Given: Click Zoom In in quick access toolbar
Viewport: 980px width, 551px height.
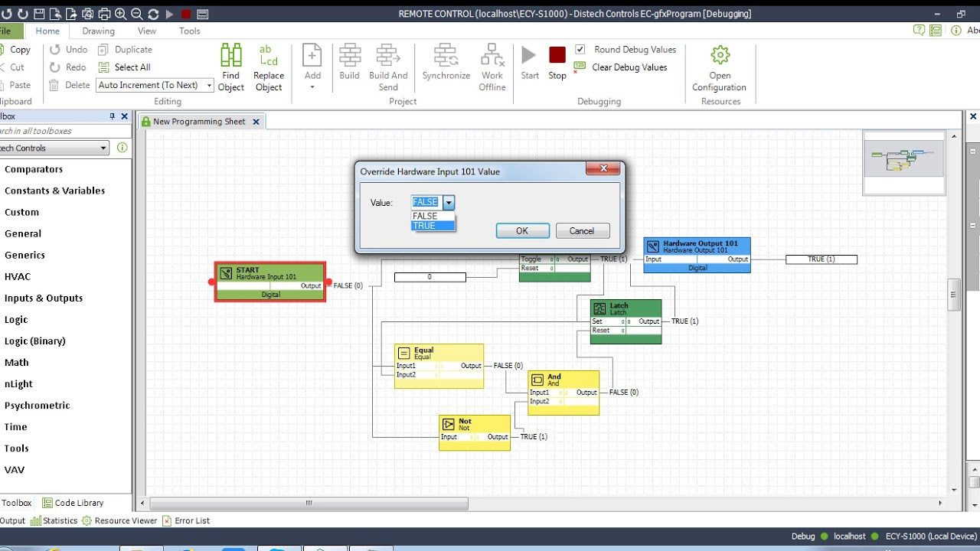Looking at the screenshot, I should pos(120,14).
